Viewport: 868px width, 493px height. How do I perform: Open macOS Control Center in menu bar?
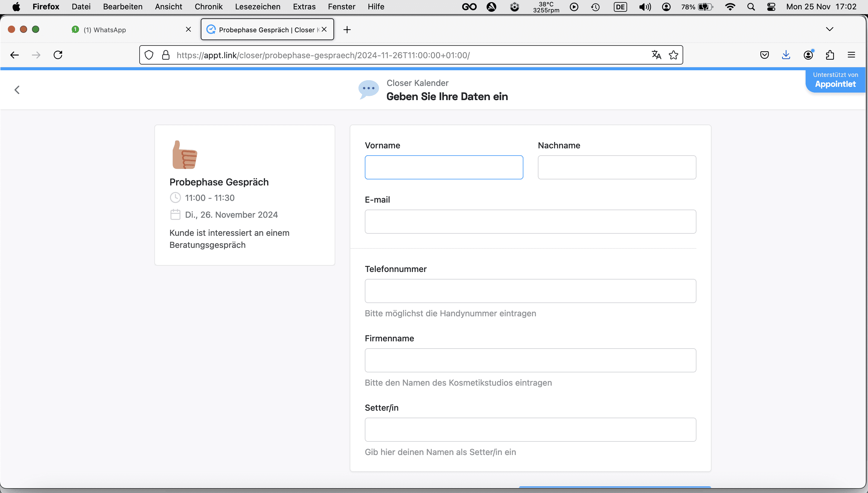[771, 6]
